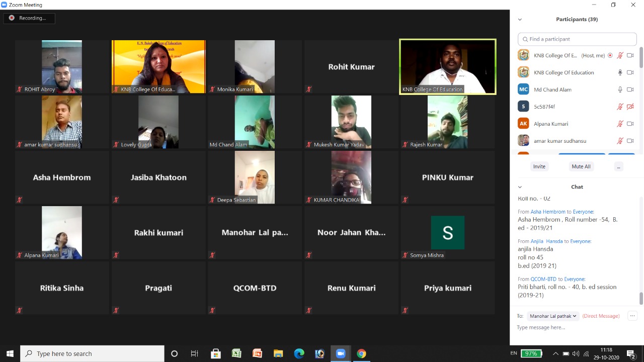Click the video camera icon for Md Chand Alam
Image resolution: width=644 pixels, height=362 pixels.
coord(630,89)
